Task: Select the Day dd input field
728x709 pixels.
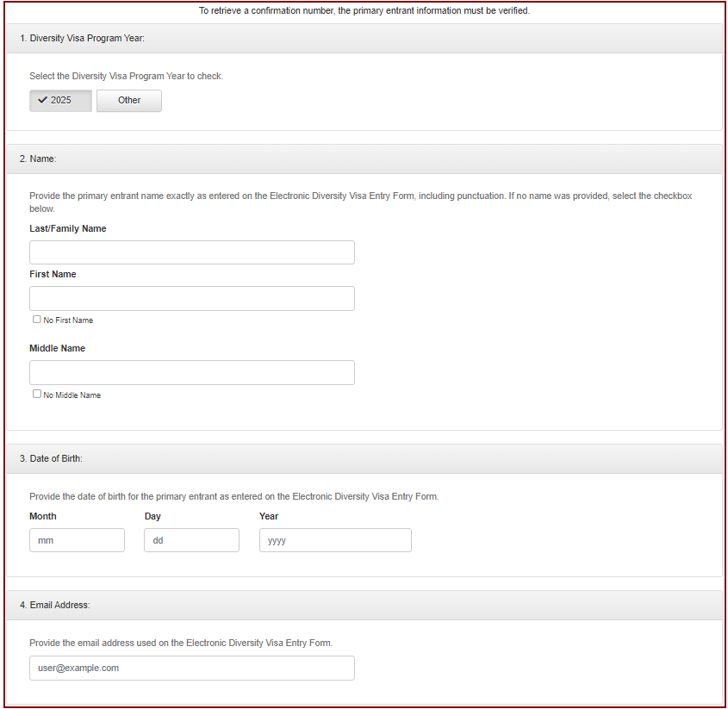Action: click(x=192, y=540)
